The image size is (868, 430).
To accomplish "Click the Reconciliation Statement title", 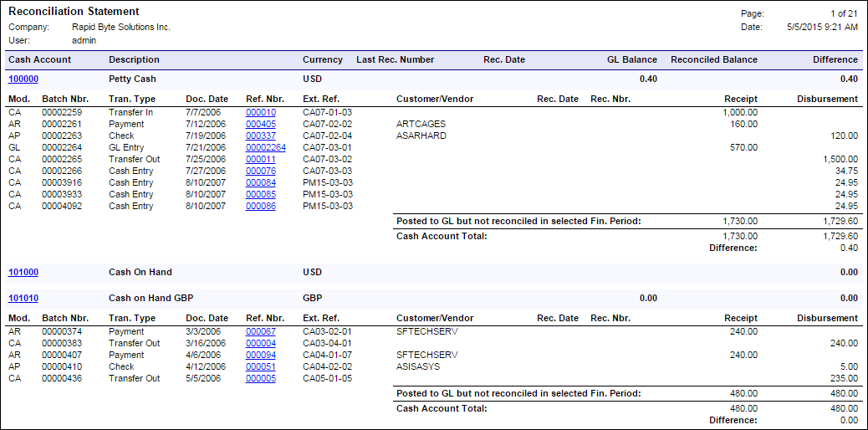I will (x=74, y=12).
